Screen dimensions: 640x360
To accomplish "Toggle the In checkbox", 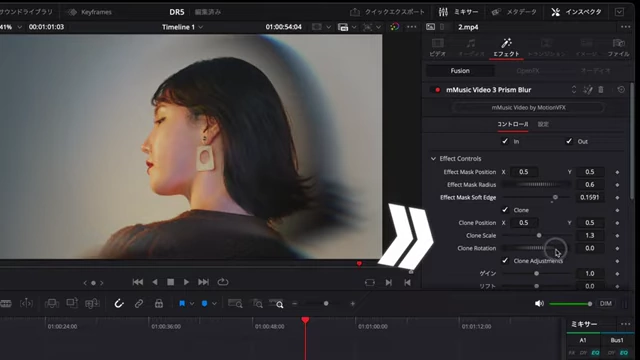I will (x=505, y=141).
